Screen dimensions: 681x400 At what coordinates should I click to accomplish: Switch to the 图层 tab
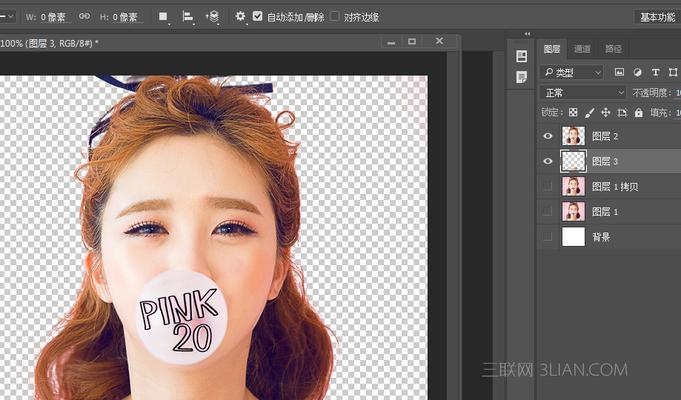(x=552, y=49)
